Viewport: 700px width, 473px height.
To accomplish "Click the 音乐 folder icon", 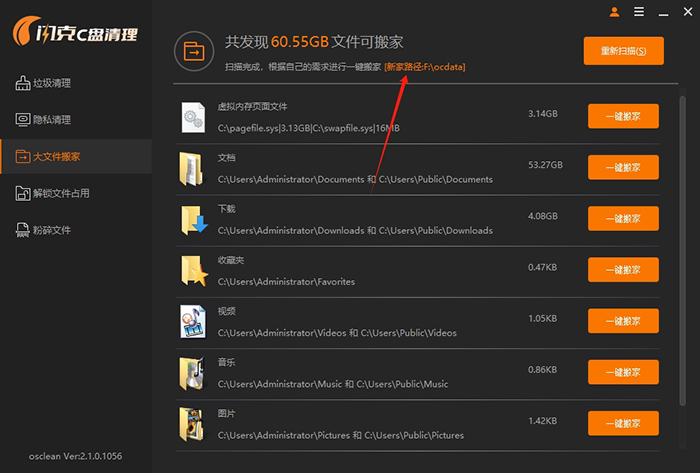I will pos(192,373).
